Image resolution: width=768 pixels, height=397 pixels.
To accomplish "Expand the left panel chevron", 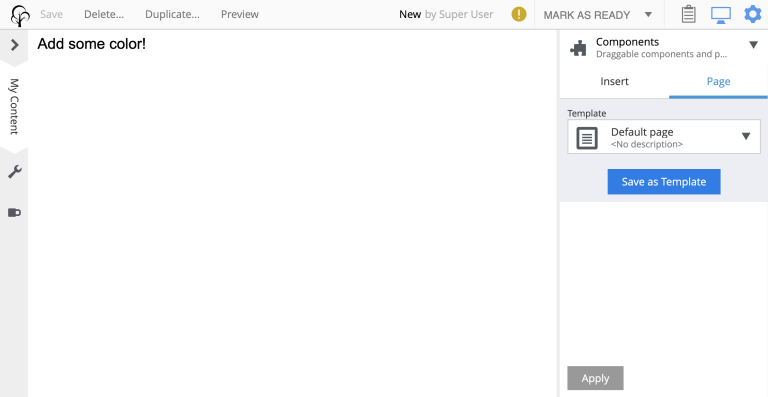I will click(14, 45).
